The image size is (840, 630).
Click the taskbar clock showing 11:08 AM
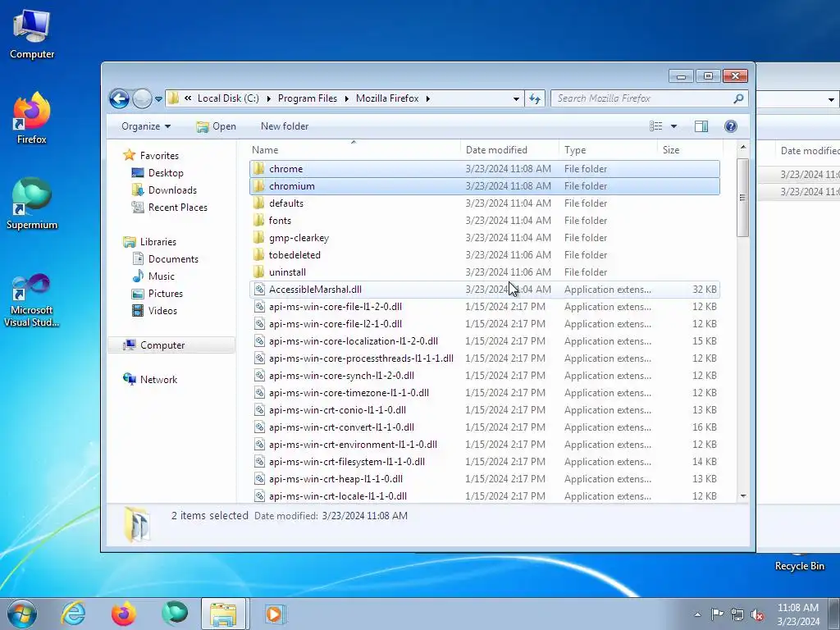pyautogui.click(x=797, y=614)
